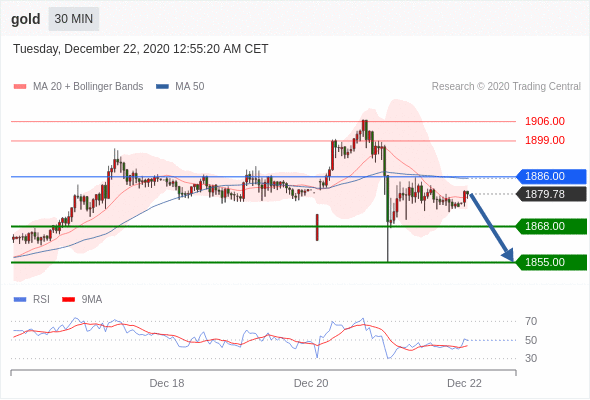Click the Dec 22 date axis label
The height and width of the screenshot is (400, 590).
tap(464, 383)
